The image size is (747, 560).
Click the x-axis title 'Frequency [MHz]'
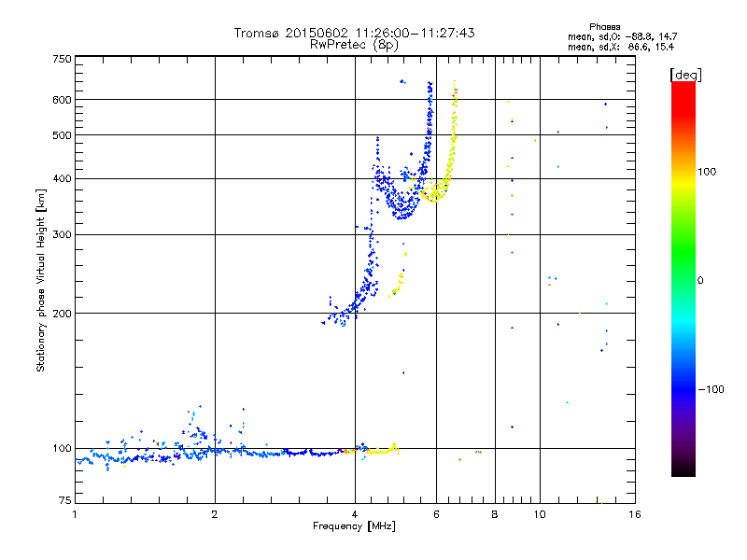354,526
